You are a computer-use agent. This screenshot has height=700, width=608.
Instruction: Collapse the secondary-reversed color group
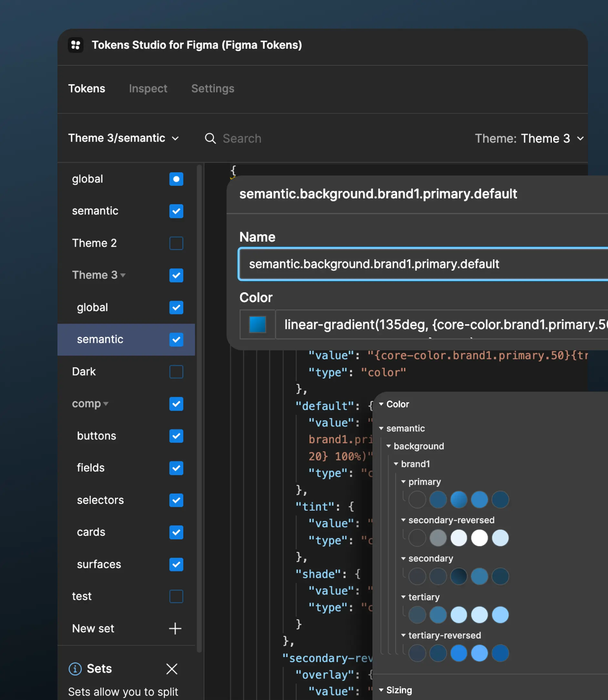pyautogui.click(x=403, y=520)
